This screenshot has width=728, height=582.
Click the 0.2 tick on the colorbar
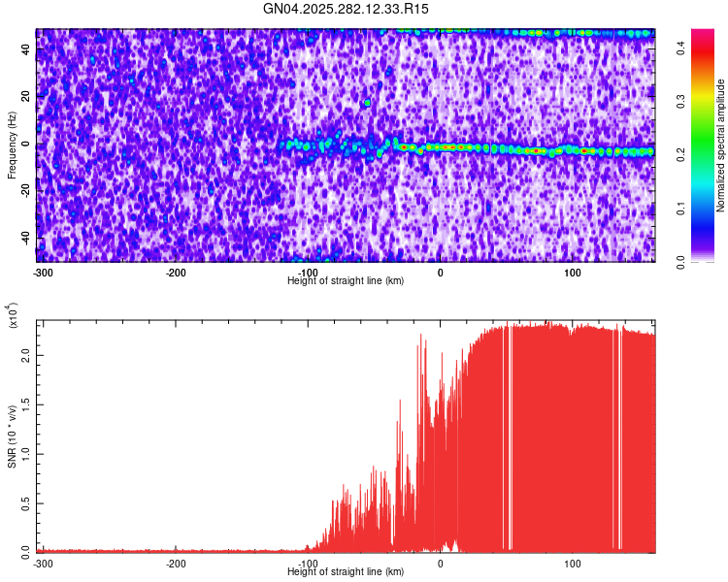coord(682,155)
